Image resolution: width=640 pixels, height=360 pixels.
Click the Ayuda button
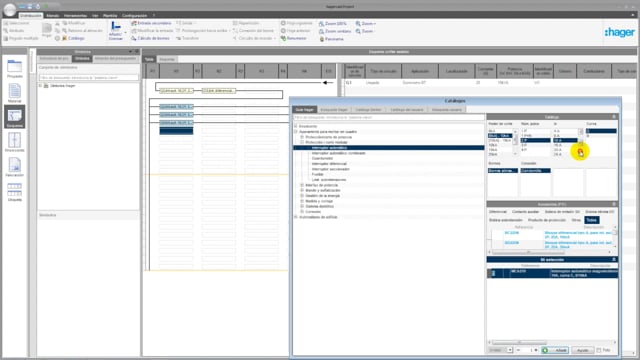point(582,350)
